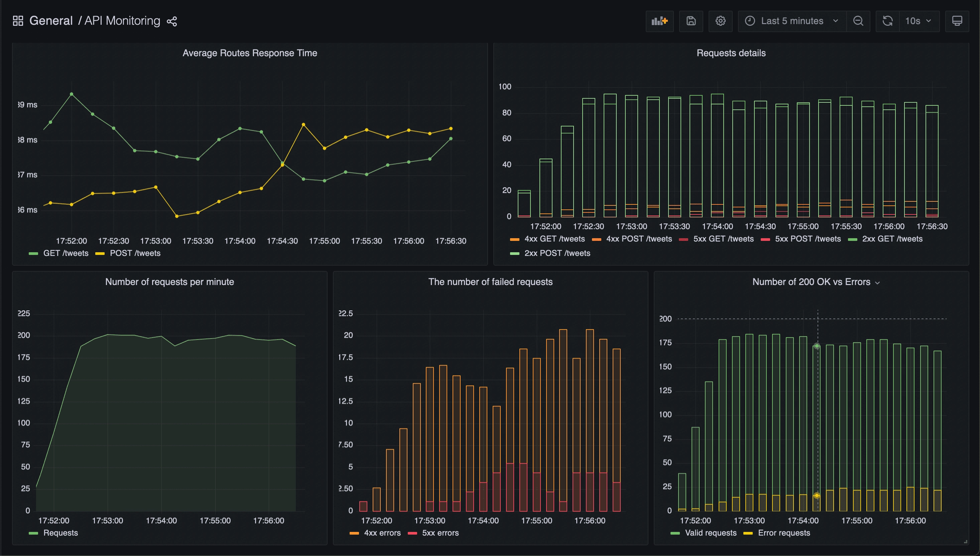Viewport: 980px width, 556px height.
Task: Refresh the dashboard now
Action: pyautogui.click(x=888, y=21)
